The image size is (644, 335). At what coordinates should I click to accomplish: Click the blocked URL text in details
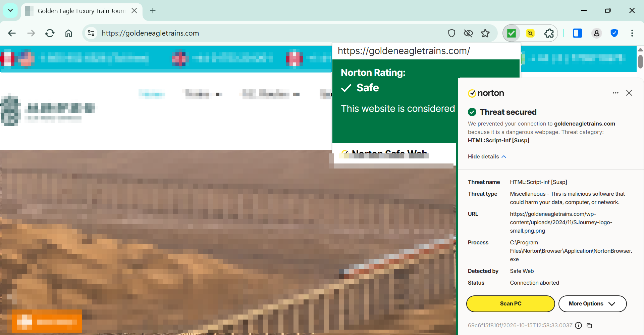click(x=561, y=223)
